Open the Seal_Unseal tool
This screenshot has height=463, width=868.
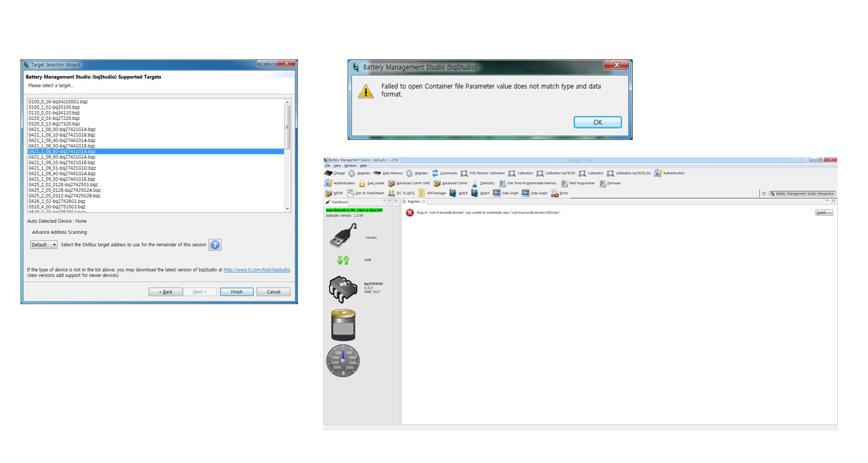(371, 183)
